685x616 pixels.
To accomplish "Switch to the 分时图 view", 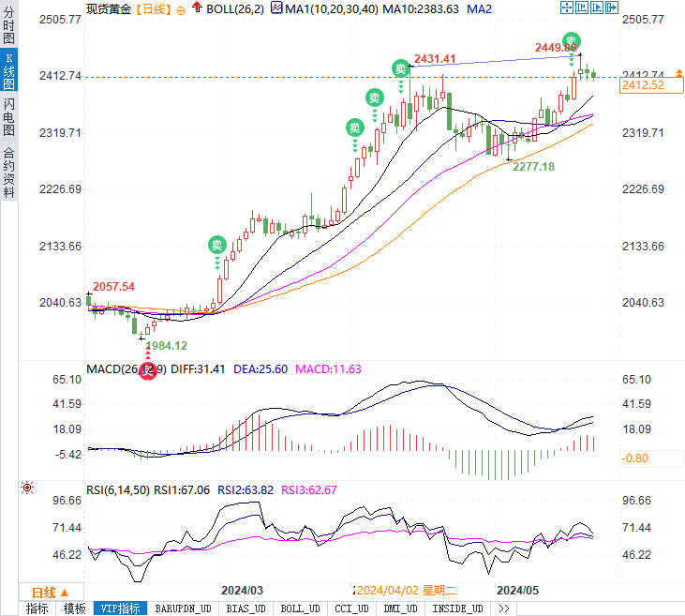I will 8,25.
